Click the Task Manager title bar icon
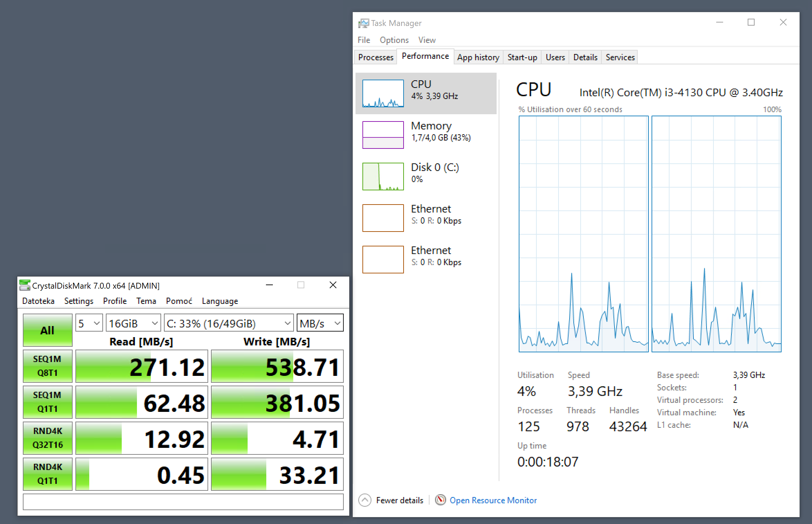This screenshot has width=812, height=524. pyautogui.click(x=363, y=23)
